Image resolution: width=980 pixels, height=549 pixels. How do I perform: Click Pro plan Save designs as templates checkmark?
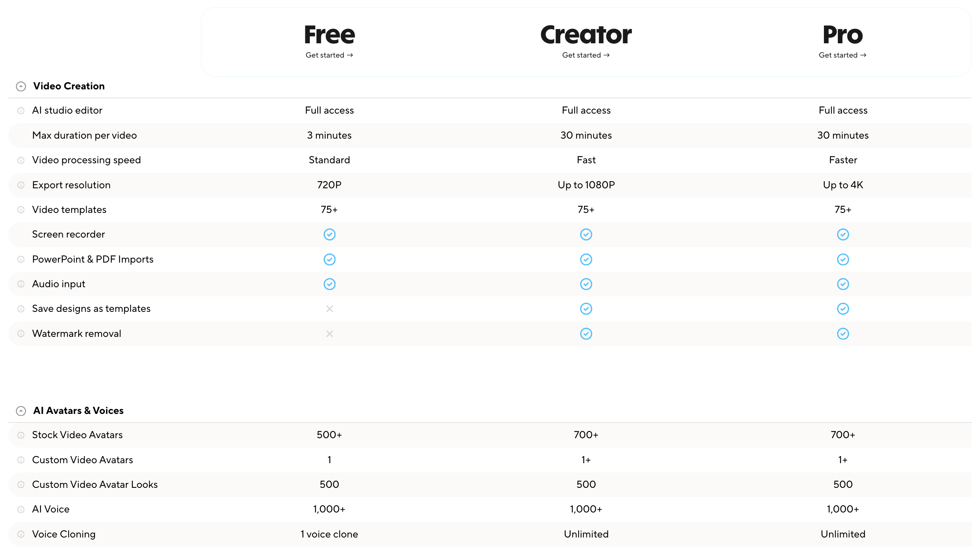[843, 309]
